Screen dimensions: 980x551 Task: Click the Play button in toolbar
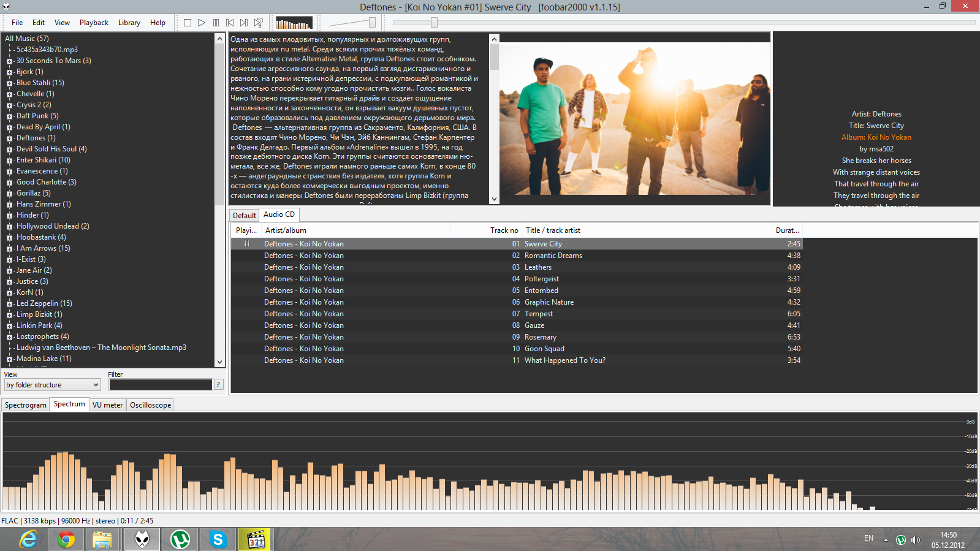pyautogui.click(x=202, y=23)
